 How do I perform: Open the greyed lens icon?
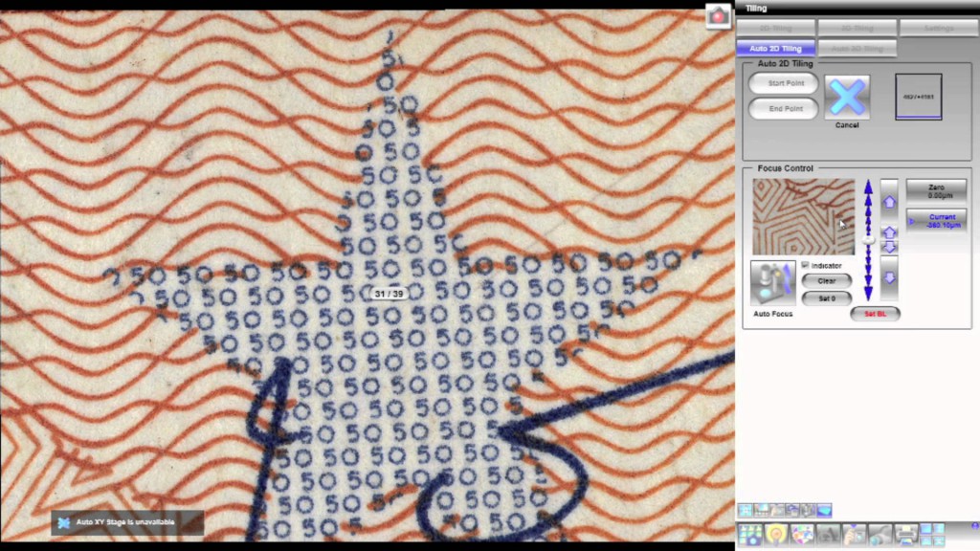pos(880,535)
